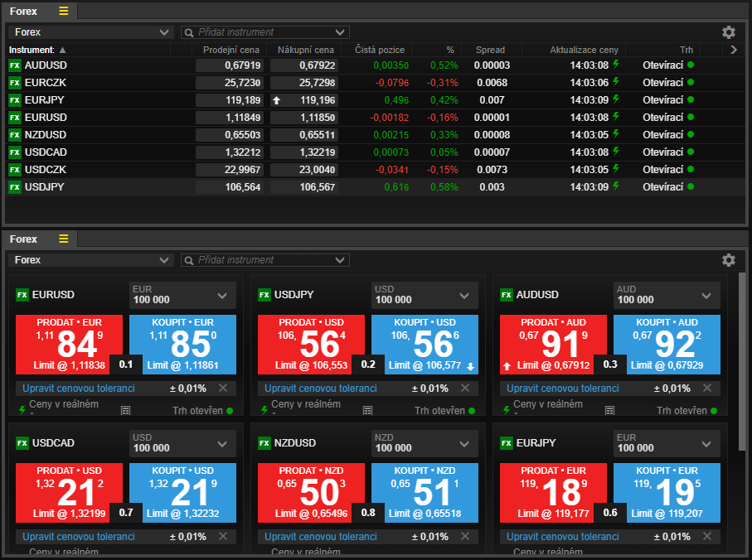Click the lightning icon in AUDUSD table row
This screenshot has width=752, height=560.
tap(616, 64)
